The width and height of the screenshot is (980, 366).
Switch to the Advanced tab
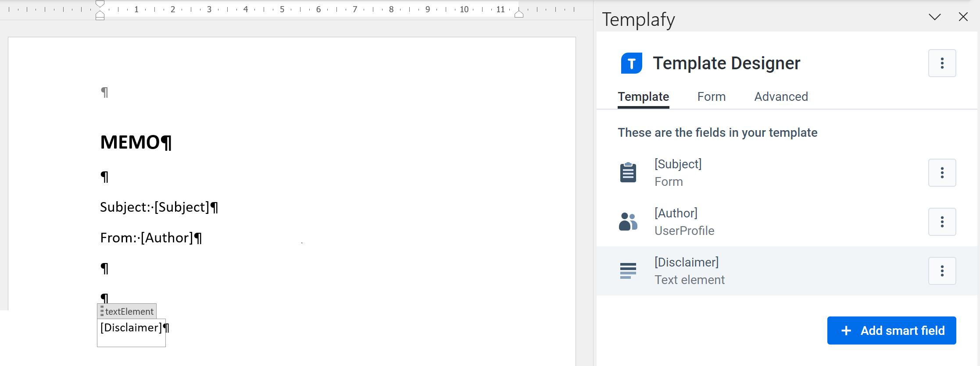(781, 96)
